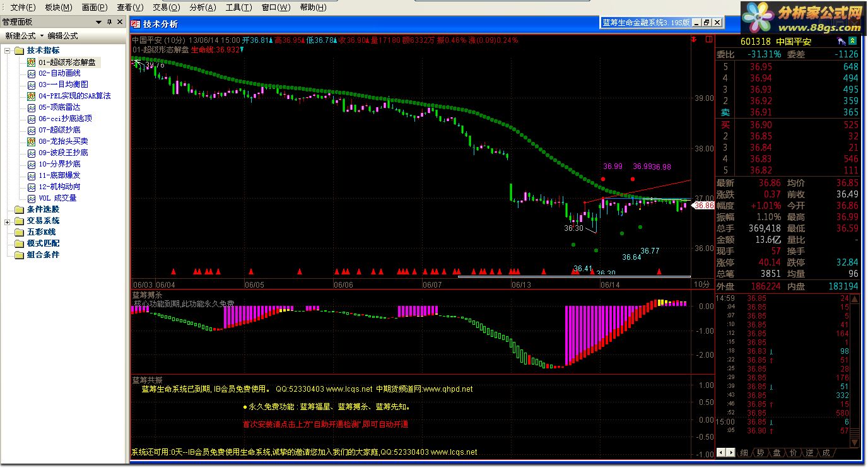Screen dimensions: 868x468
Task: Select the 技术指标 folder icon
Action: point(19,50)
